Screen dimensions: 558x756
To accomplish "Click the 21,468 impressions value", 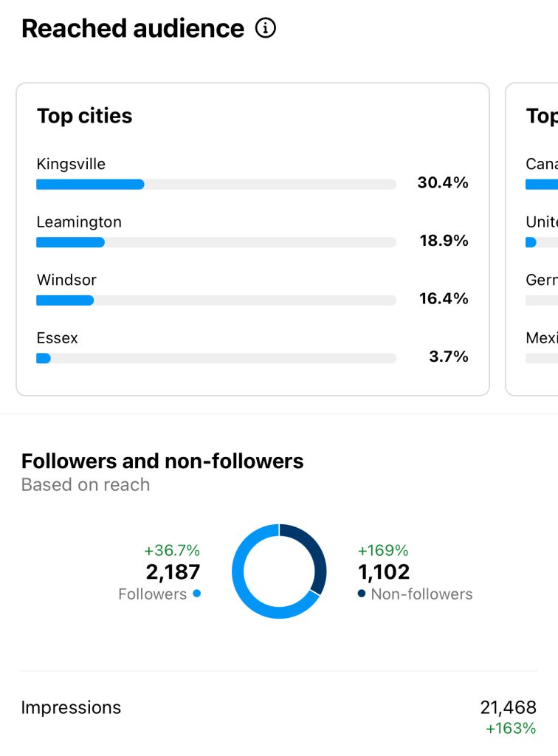I will point(508,707).
